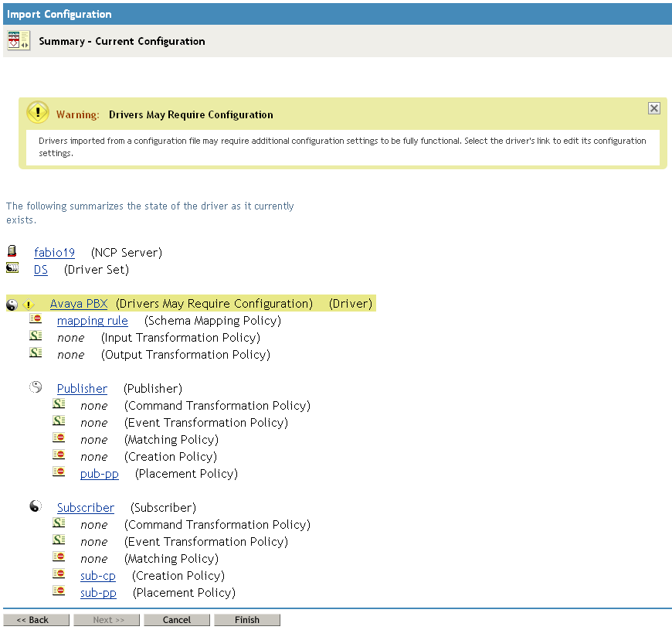Screen dimensions: 672x630
Task: Click the Input Transformation Policy icon
Action: point(36,336)
